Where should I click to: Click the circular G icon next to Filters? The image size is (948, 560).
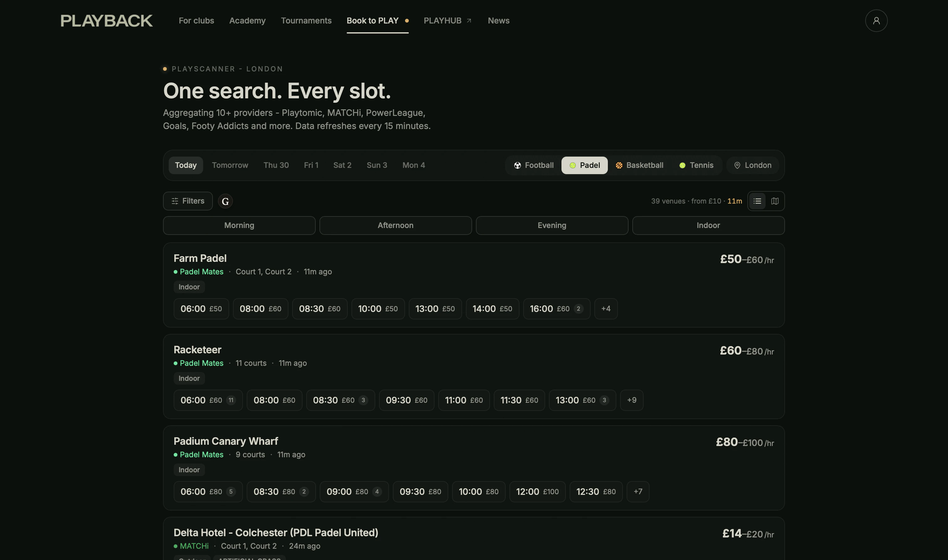point(225,201)
